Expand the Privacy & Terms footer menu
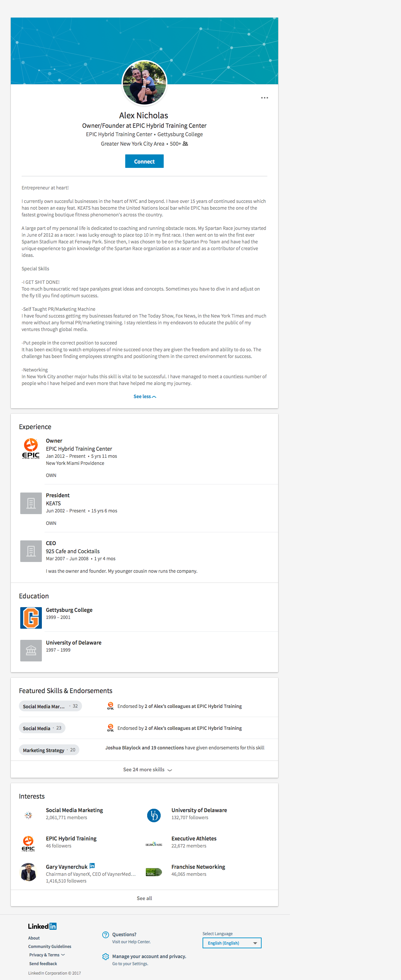 tap(47, 954)
